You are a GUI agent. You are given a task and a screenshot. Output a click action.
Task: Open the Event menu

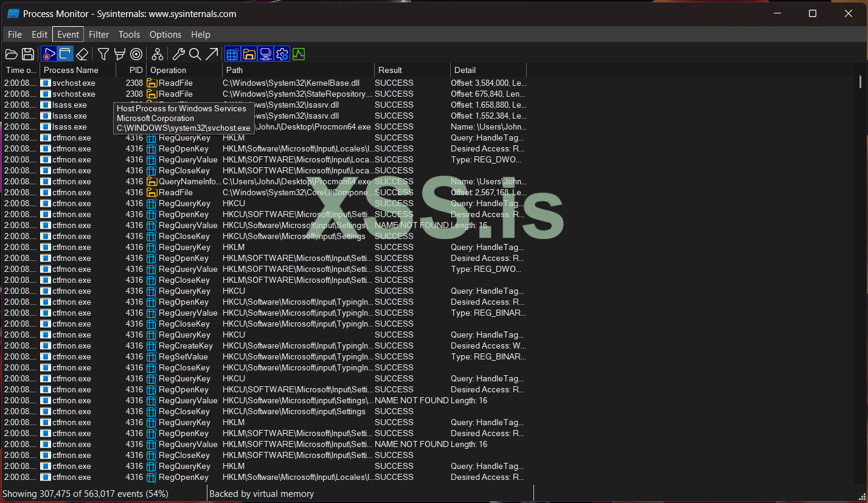[x=68, y=34]
